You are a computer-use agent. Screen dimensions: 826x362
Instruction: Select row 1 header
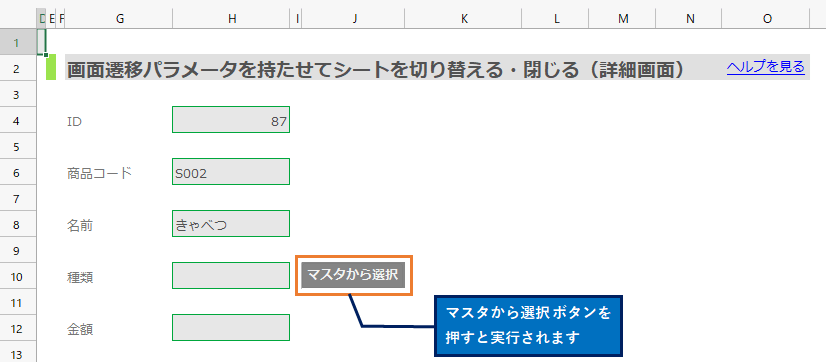pos(18,42)
